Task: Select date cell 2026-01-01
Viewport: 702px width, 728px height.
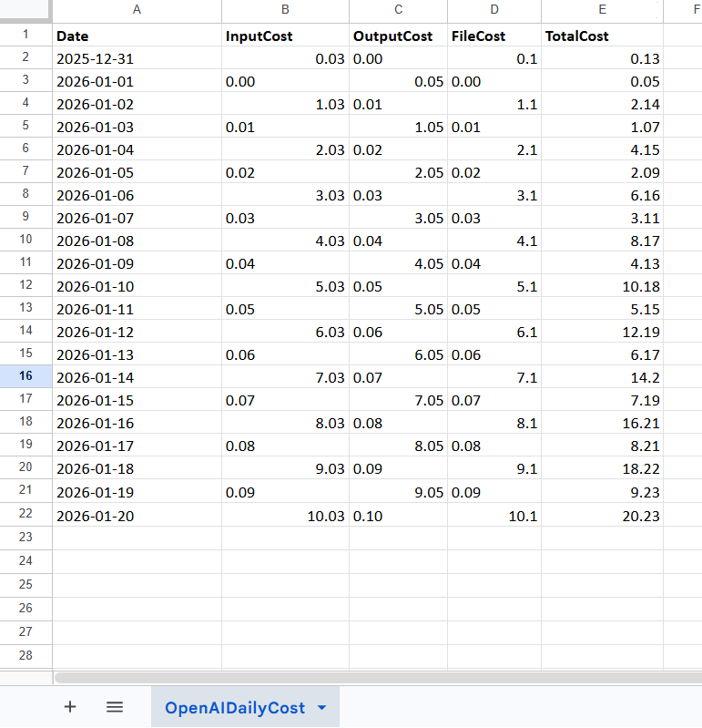Action: point(137,81)
